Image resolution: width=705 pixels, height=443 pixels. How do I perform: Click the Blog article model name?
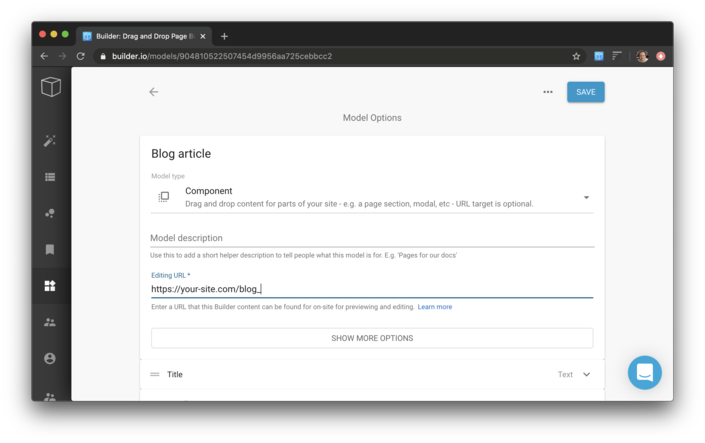coord(181,154)
